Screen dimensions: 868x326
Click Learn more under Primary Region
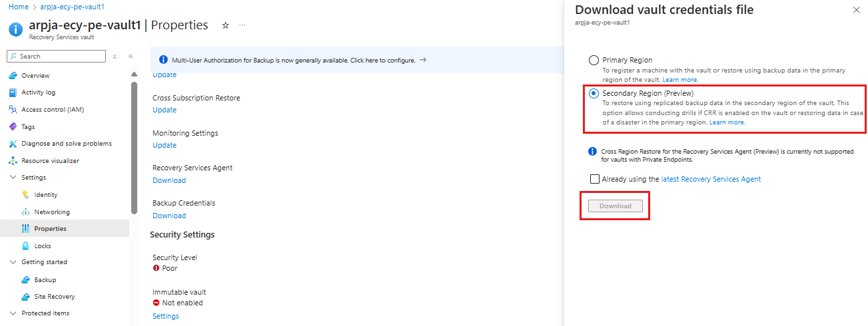tap(680, 80)
